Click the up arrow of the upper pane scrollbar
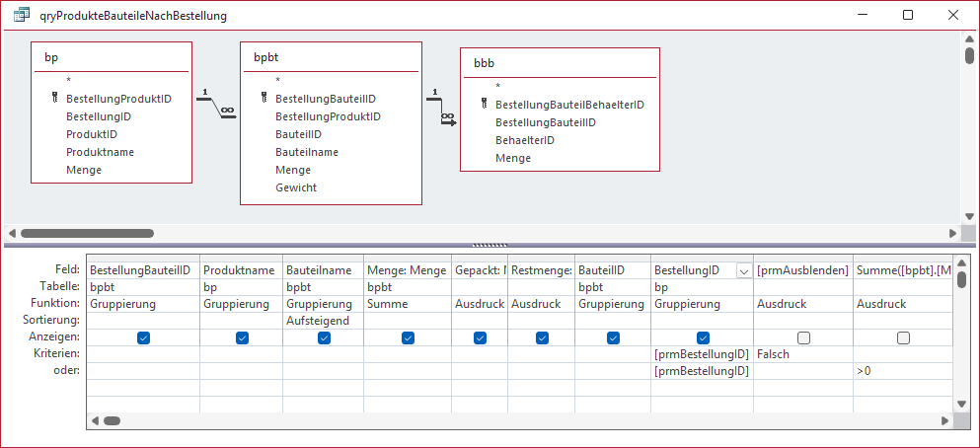The width and height of the screenshot is (980, 448). [x=969, y=37]
